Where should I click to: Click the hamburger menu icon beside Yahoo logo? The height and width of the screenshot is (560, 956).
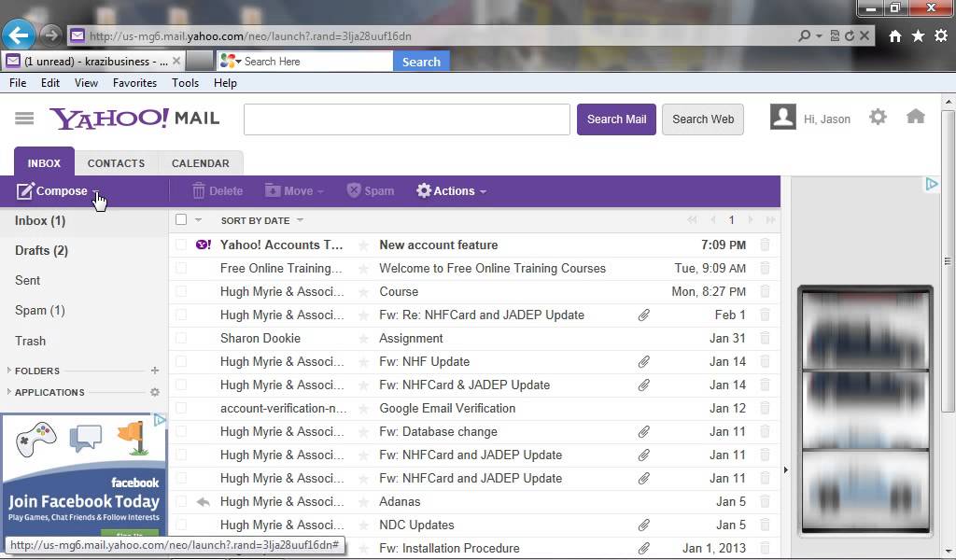pyautogui.click(x=24, y=119)
